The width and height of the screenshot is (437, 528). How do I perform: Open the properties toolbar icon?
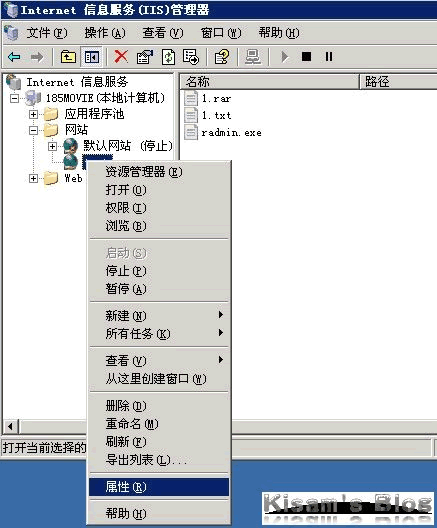point(144,57)
